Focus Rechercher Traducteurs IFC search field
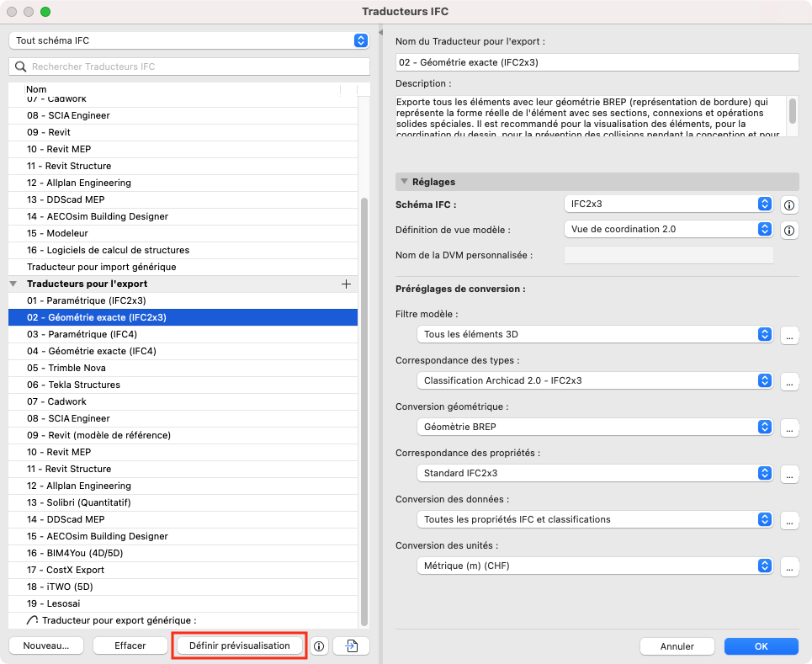Screen dimensions: 812x664 point(189,66)
